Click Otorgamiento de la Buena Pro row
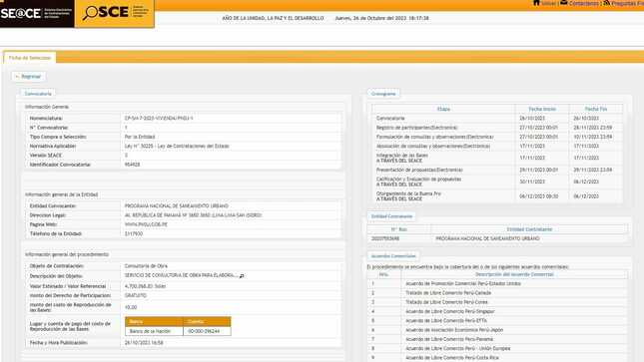Screen dimensions: 644x362 [x=497, y=195]
